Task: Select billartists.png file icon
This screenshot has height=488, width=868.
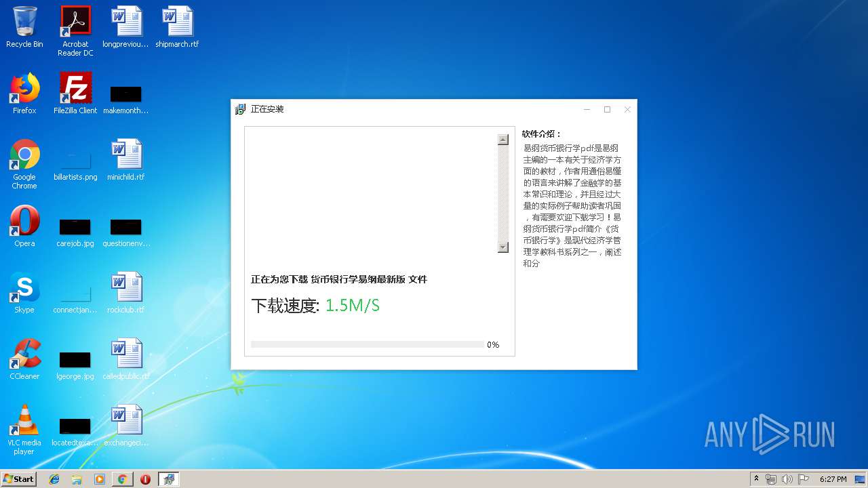Action: click(x=75, y=165)
